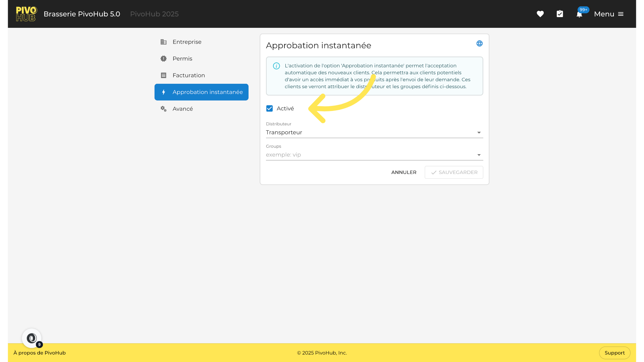Click the PivoHub logo icon

coord(26,14)
